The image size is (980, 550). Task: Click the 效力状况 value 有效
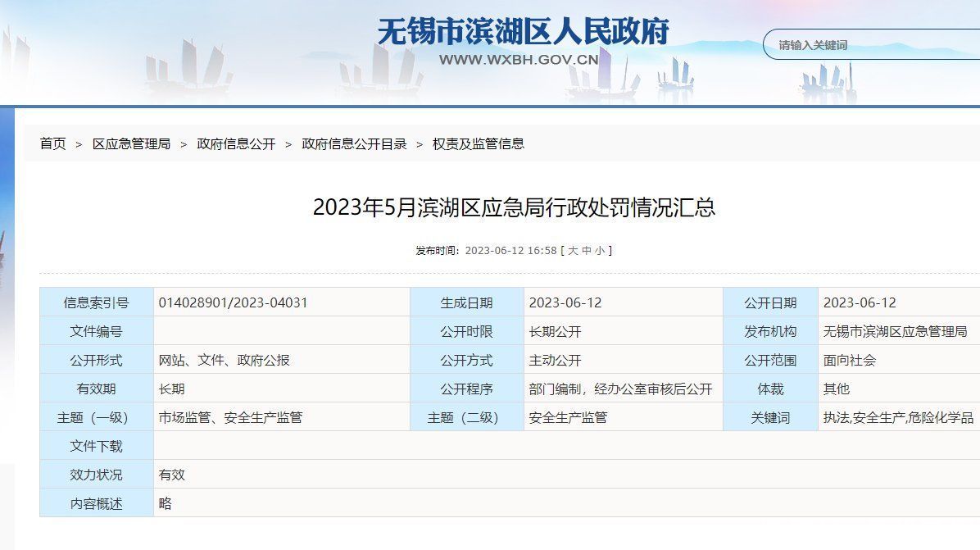pos(172,475)
